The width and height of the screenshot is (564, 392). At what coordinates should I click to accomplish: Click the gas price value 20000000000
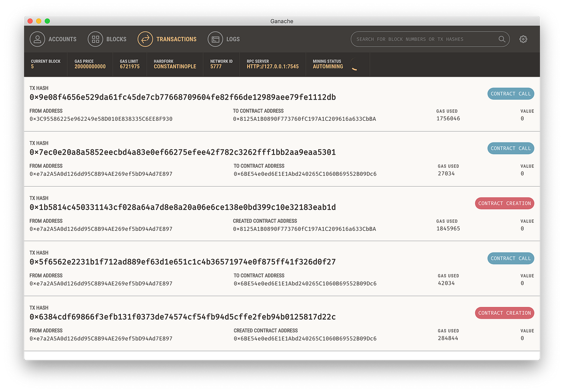[90, 67]
